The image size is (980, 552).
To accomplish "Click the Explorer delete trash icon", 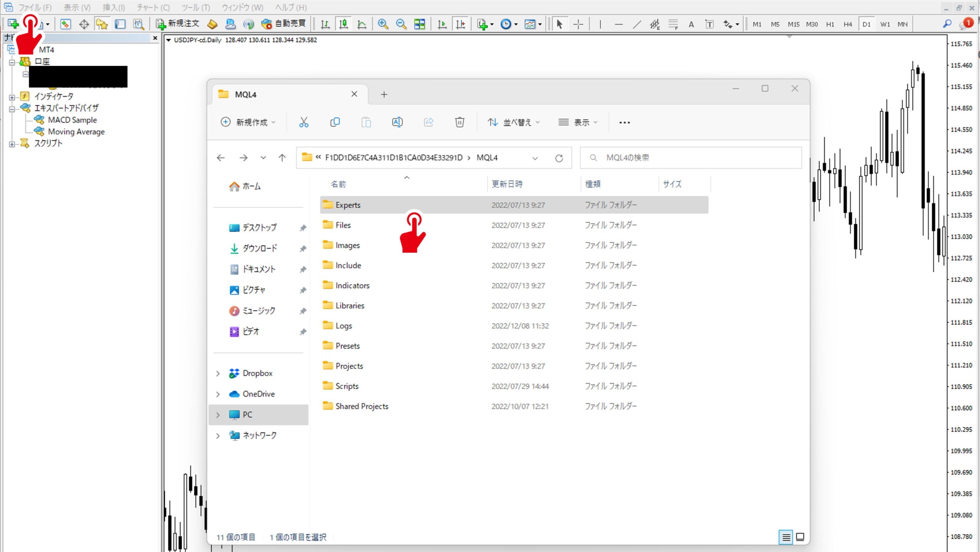I will click(459, 122).
